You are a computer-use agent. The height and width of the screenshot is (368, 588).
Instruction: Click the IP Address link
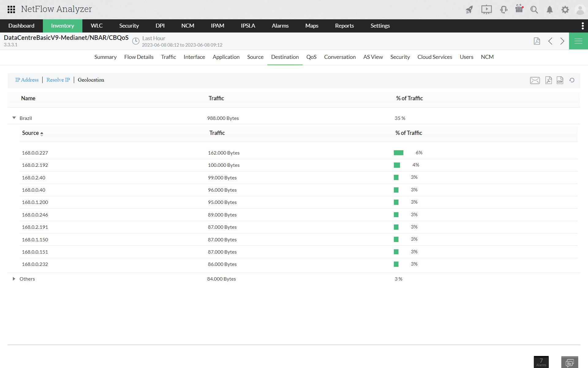click(27, 80)
